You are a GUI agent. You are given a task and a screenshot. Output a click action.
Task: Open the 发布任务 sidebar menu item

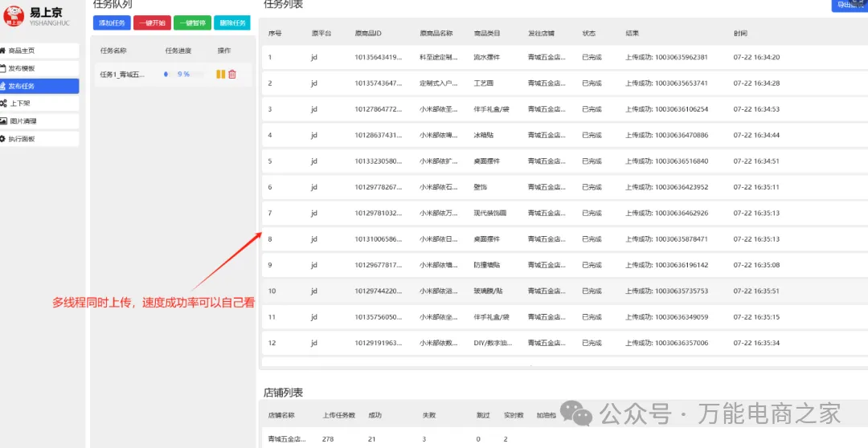(x=39, y=86)
